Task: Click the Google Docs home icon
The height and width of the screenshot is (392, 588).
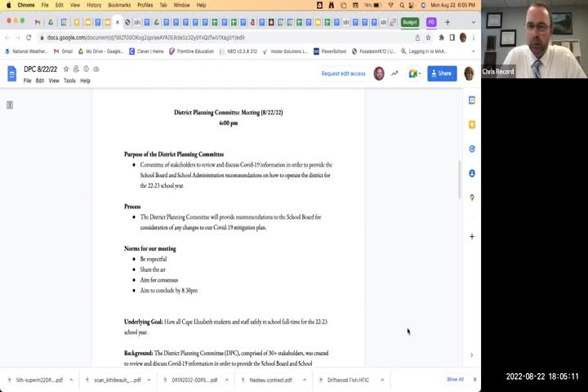Action: point(11,73)
